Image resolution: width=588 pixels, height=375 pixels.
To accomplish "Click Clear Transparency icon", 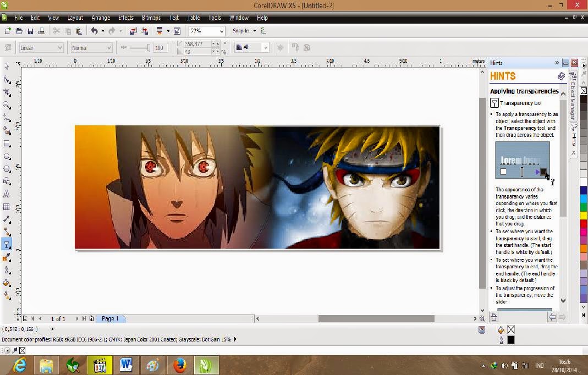I will [307, 48].
